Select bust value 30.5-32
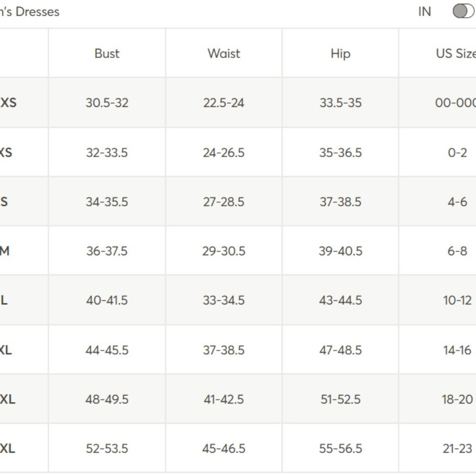The height and width of the screenshot is (476, 476). (x=107, y=103)
